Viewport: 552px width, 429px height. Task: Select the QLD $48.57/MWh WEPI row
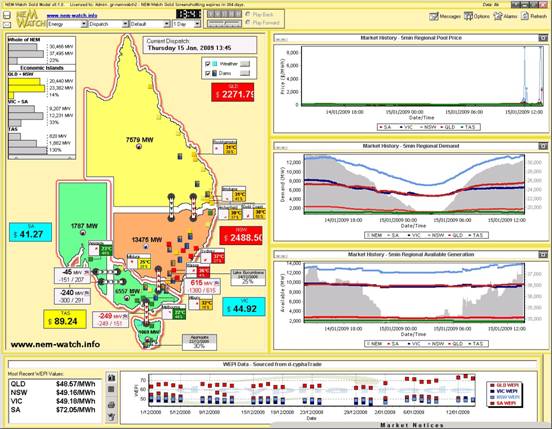click(54, 384)
